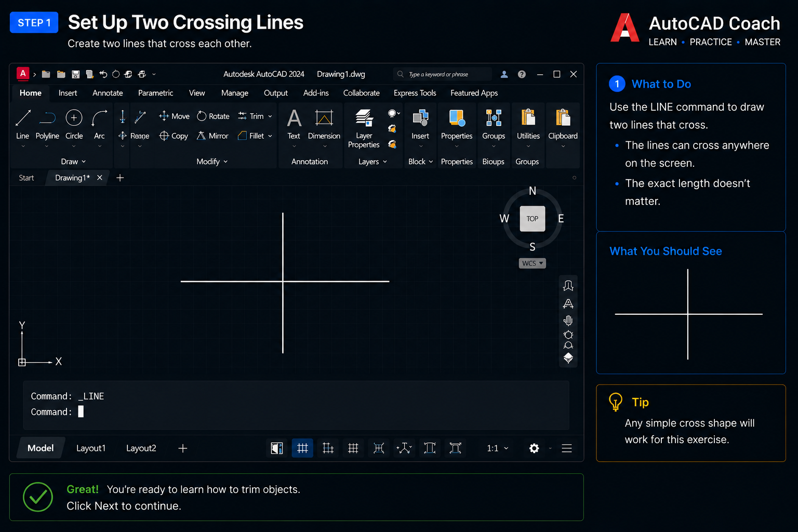Toggle the highlighted grid display button

point(302,448)
